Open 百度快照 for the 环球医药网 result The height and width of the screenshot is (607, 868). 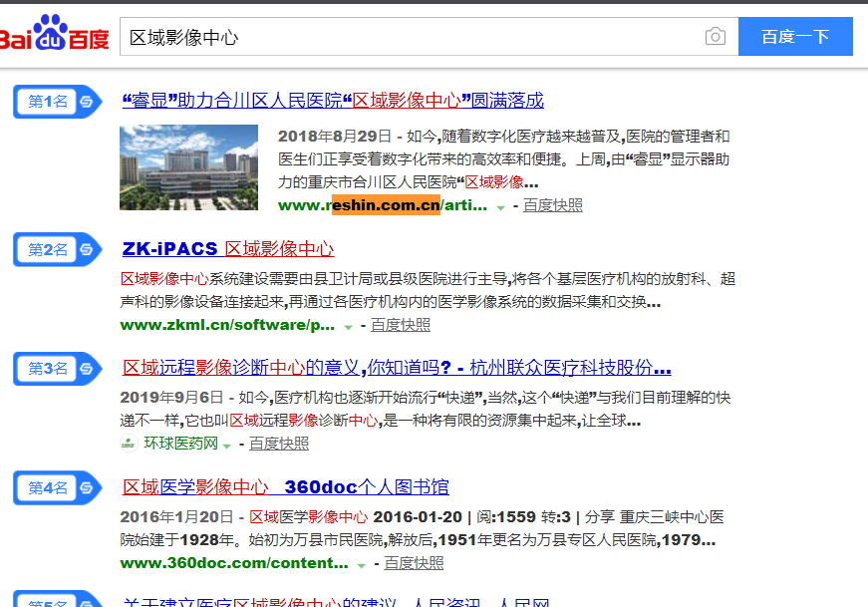279,444
